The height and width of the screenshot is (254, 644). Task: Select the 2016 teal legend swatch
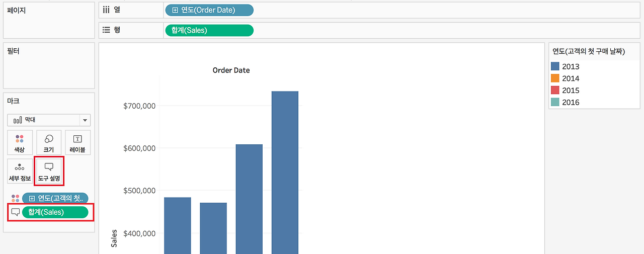click(x=555, y=102)
